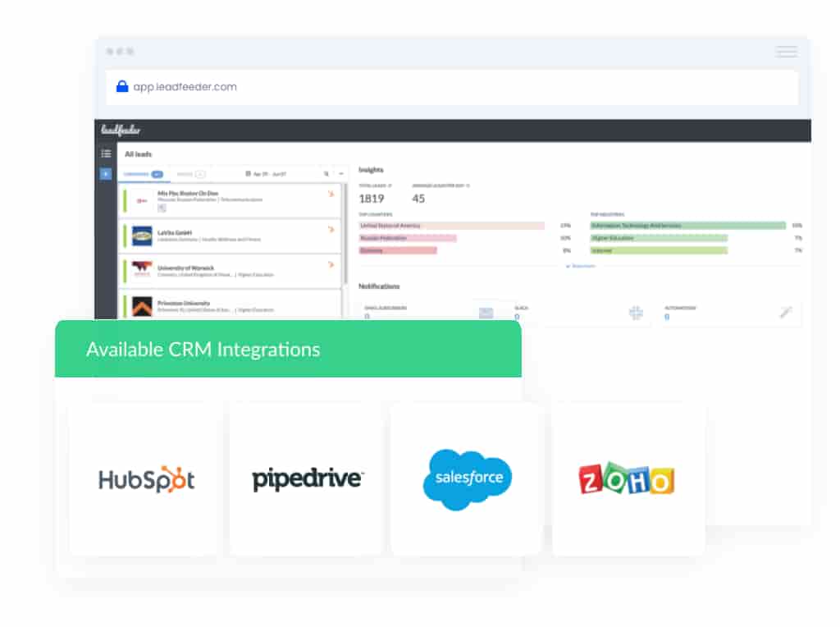
Task: Open the list view sidebar icon
Action: (106, 153)
